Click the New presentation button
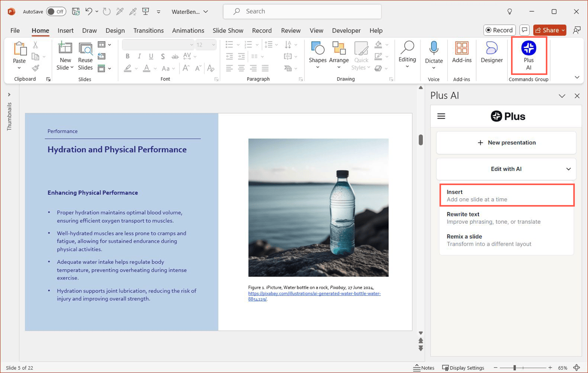This screenshot has width=588, height=373. coord(506,142)
